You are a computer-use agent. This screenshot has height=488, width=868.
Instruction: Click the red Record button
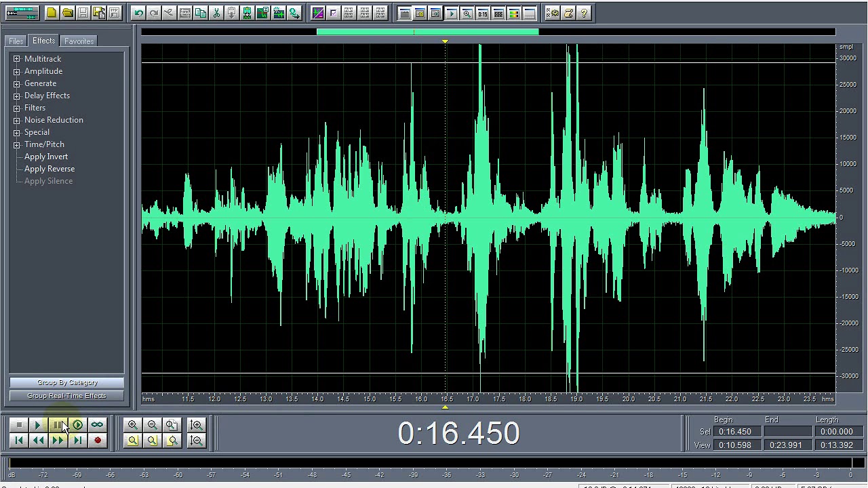point(97,441)
